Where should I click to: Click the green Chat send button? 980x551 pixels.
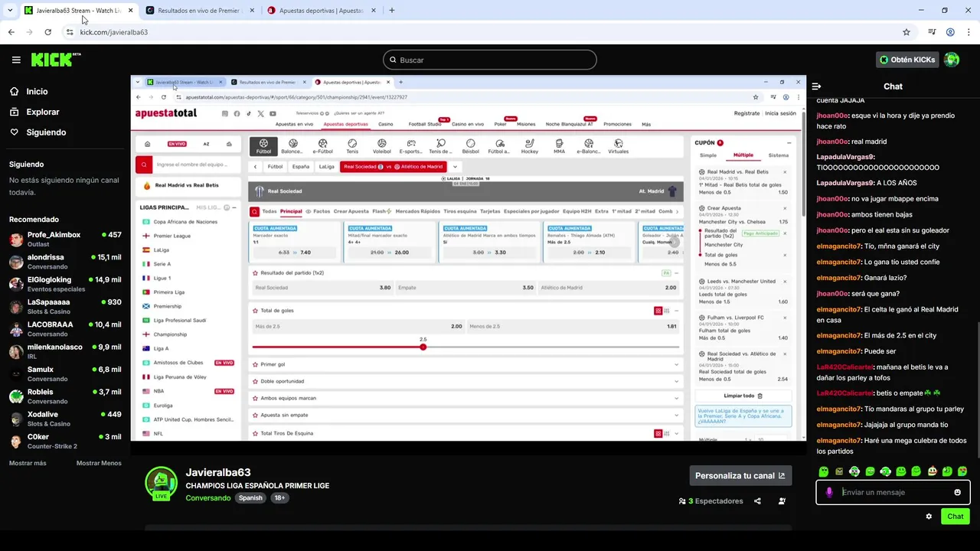pos(955,517)
